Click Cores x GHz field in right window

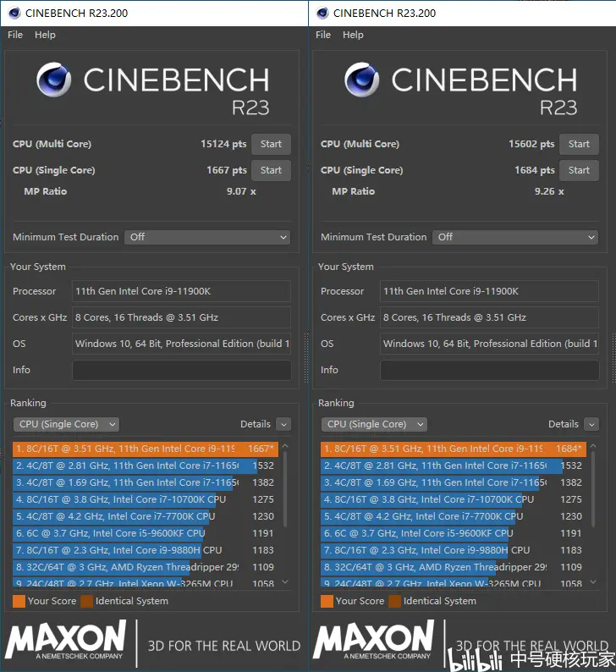[490, 317]
